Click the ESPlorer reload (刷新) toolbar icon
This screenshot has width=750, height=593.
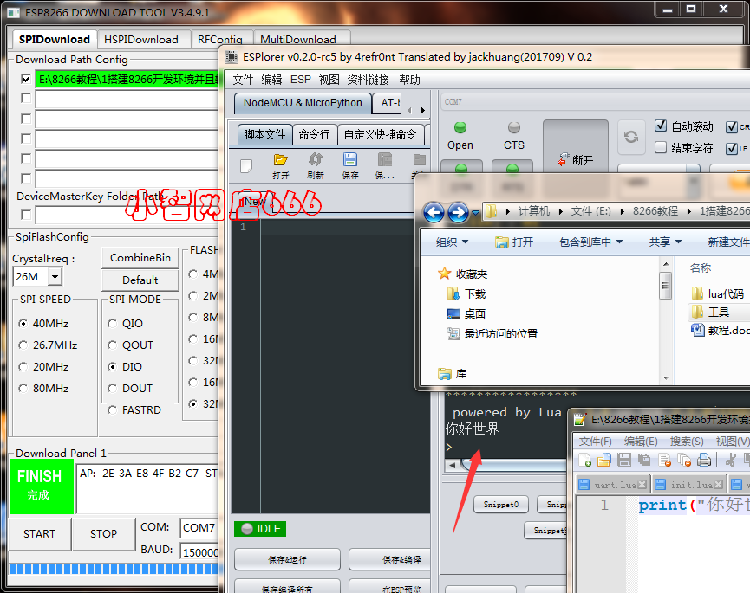(315, 165)
